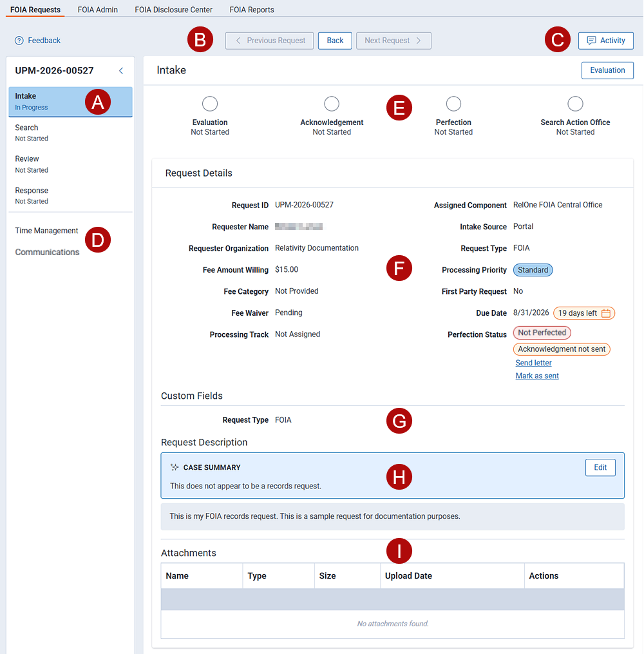Click the Case Summary sparkle icon
Image resolution: width=644 pixels, height=654 pixels.
click(x=175, y=468)
